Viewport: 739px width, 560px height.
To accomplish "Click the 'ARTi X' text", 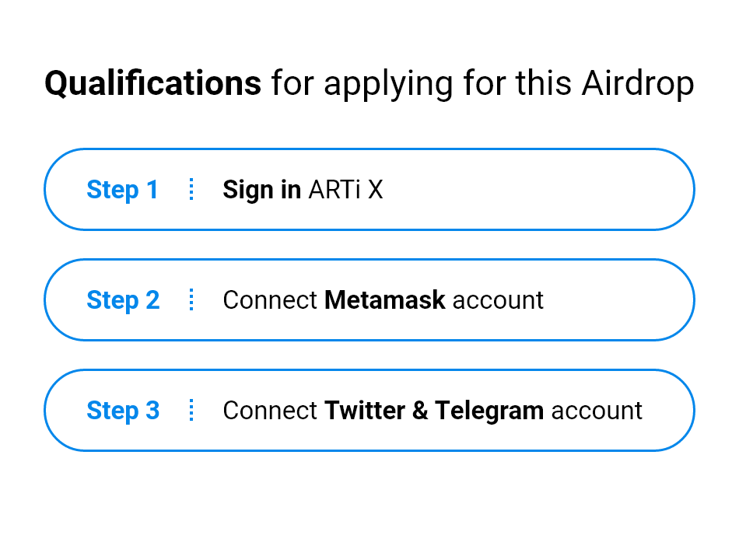I will point(346,190).
